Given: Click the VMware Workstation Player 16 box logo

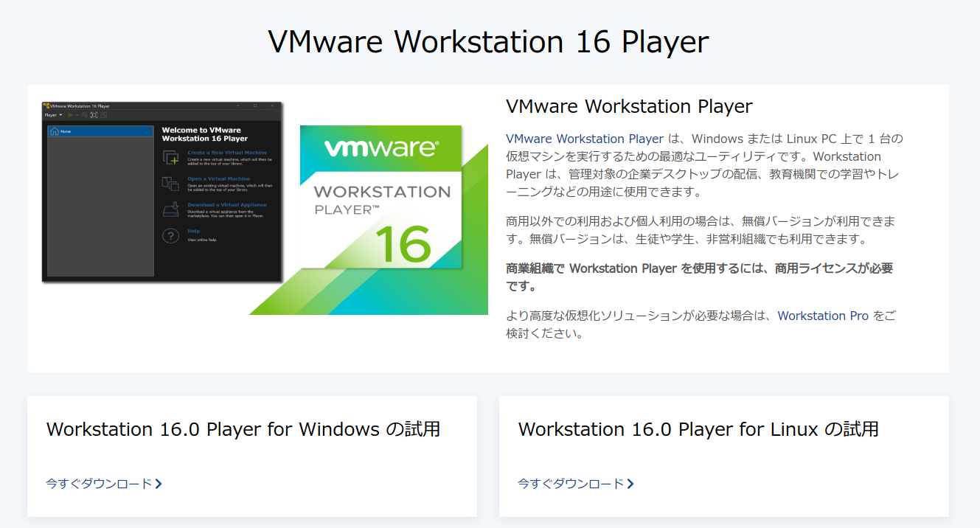Looking at the screenshot, I should pos(380,196).
